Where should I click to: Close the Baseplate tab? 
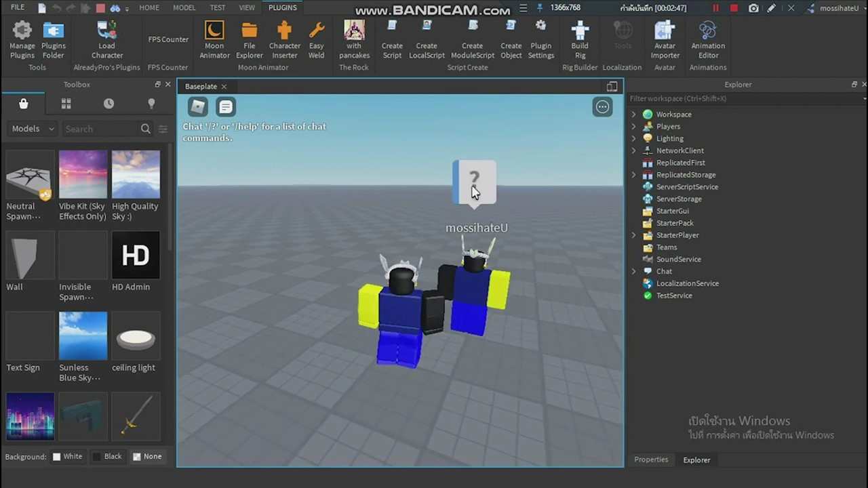tap(224, 87)
